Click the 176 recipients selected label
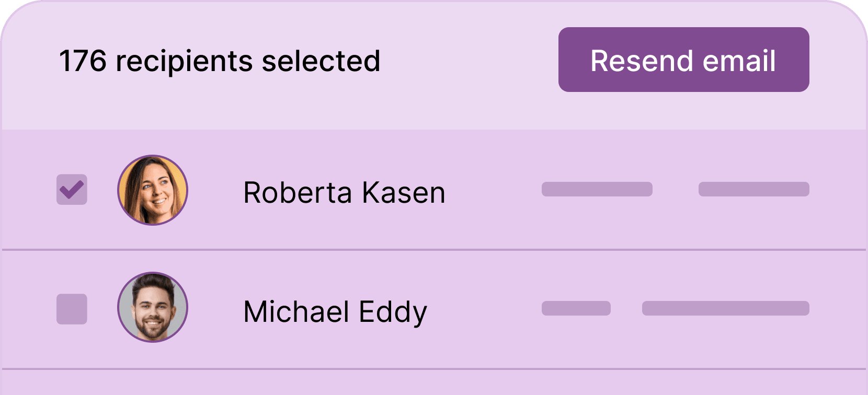The height and width of the screenshot is (395, 868). click(x=220, y=60)
